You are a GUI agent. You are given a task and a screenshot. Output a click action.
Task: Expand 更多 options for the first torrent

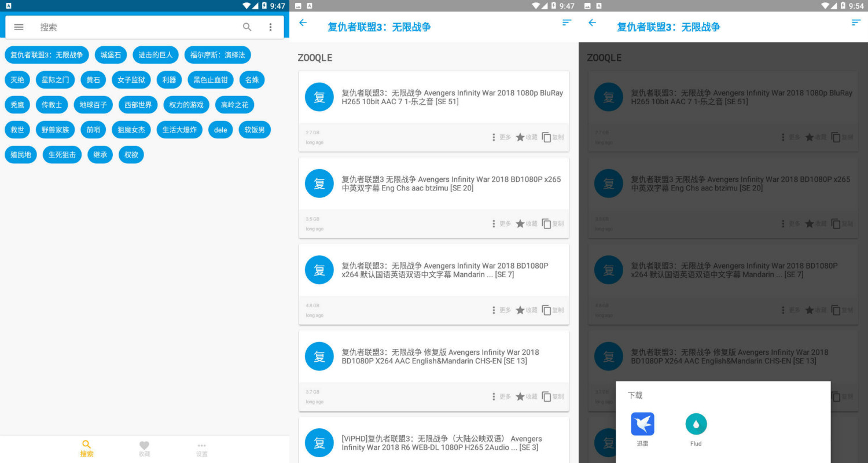(x=501, y=137)
